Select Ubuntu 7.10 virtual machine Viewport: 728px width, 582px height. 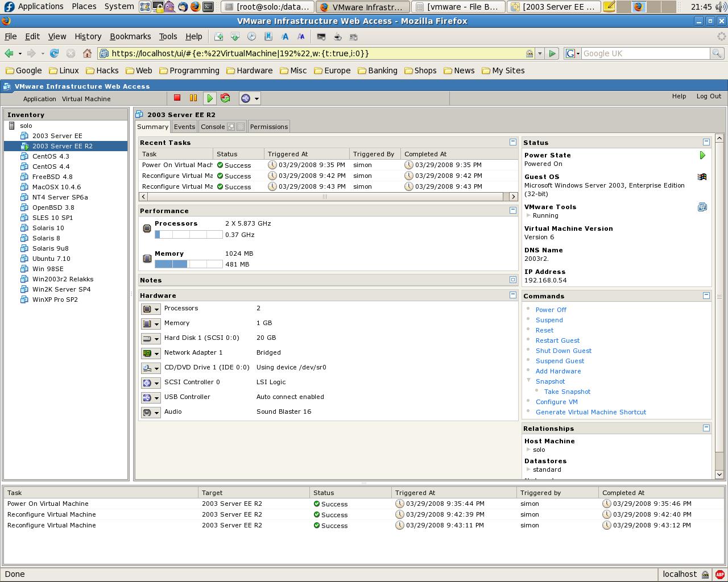click(x=51, y=259)
